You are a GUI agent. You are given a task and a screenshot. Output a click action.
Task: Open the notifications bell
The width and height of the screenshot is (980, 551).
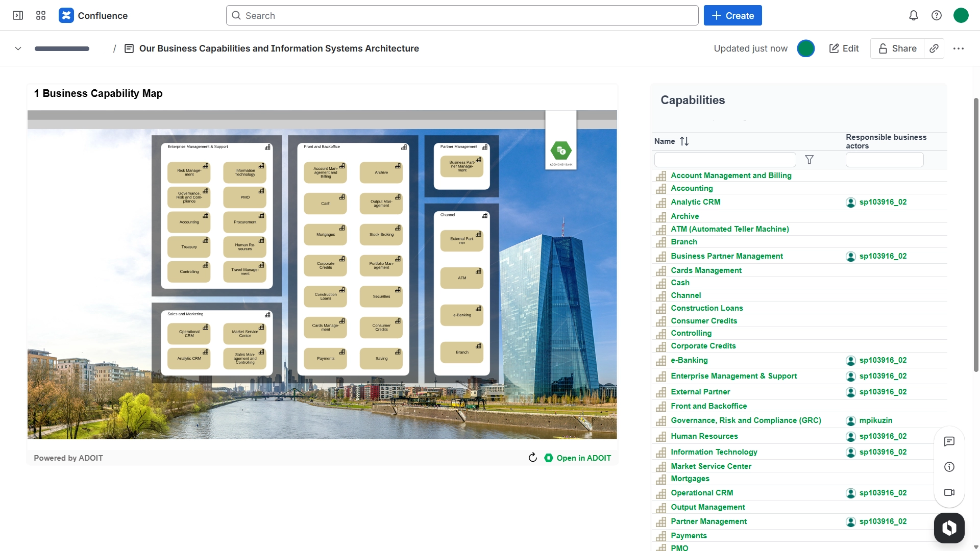914,15
